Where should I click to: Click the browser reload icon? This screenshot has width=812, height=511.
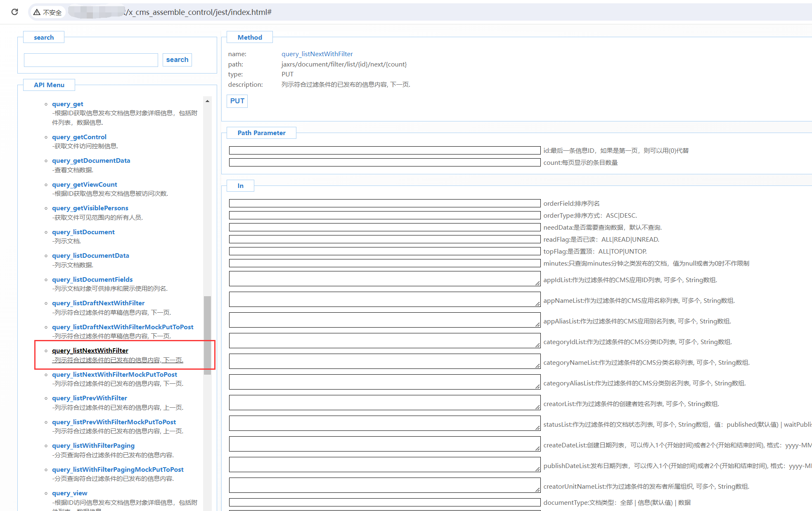15,12
